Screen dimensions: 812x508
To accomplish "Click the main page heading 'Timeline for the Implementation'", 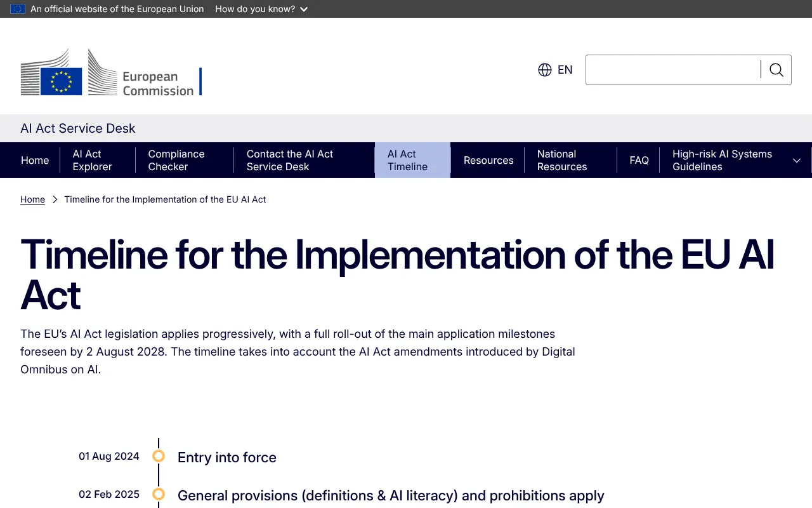I will click(398, 275).
